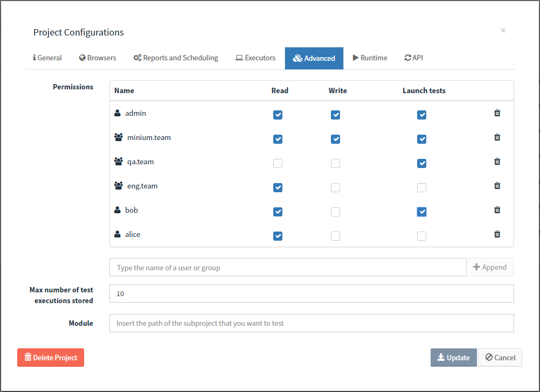Remove qa.team using its trash icon
Viewport: 540px width, 392px height.
497,161
